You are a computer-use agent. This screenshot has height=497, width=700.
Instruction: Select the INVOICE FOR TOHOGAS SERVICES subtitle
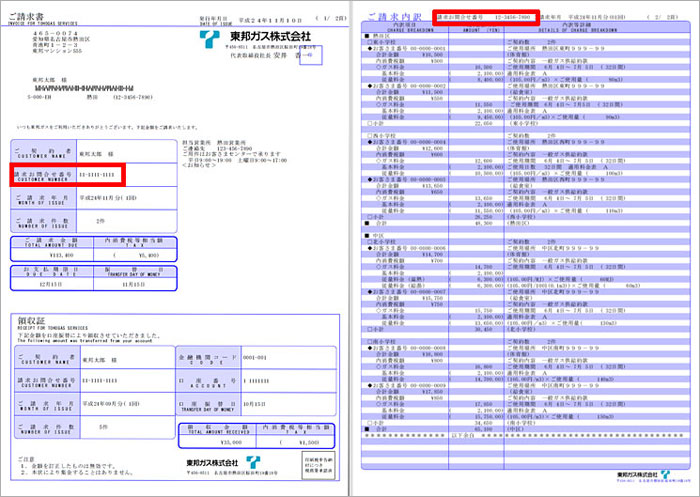click(43, 23)
